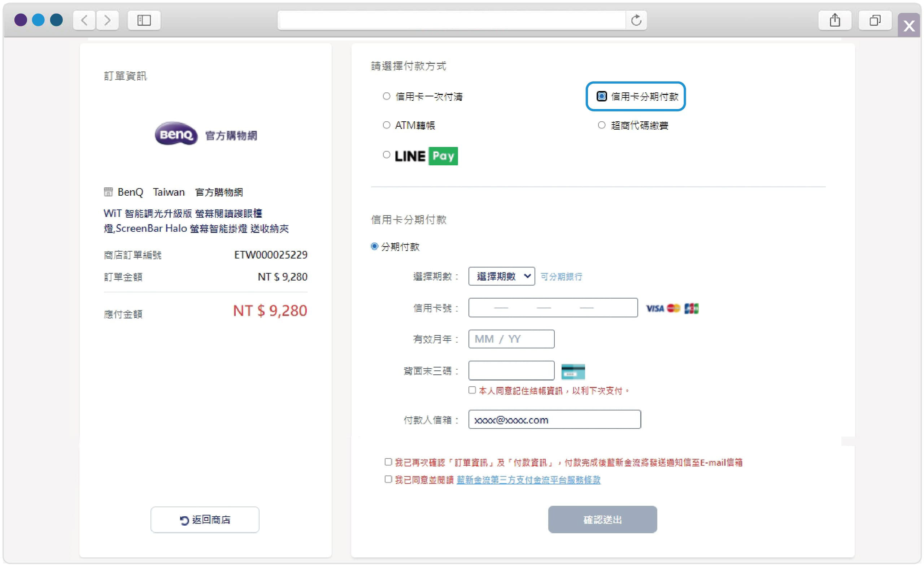The image size is (924, 565).
Task: Select 信用卡一次付清 payment option
Action: coord(386,96)
